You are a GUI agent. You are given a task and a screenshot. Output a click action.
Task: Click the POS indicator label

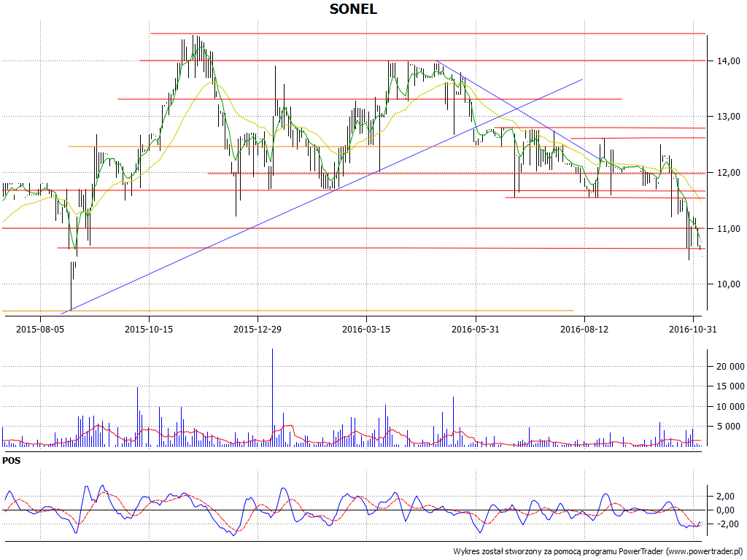12,461
